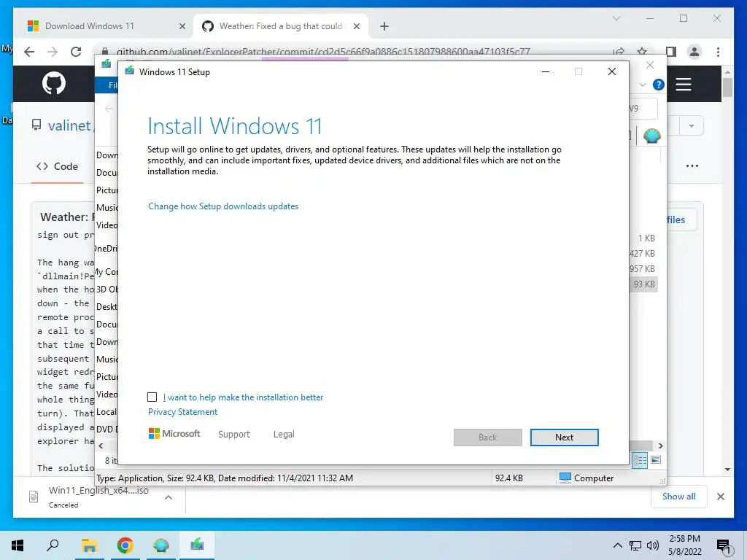Open the shell app in taskbar
Screen dimensions: 747x560
pyautogui.click(x=161, y=545)
